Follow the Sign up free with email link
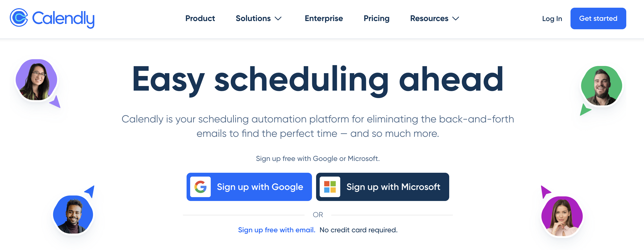This screenshot has height=250, width=644. click(x=277, y=230)
